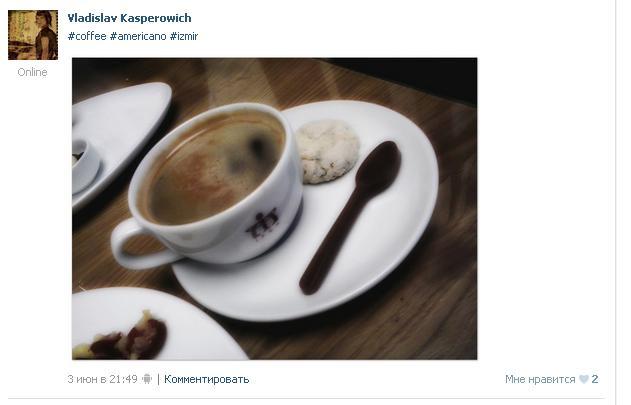Follow the #americano hashtag

(138, 36)
